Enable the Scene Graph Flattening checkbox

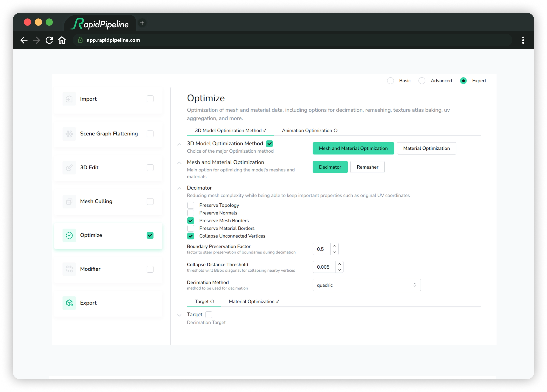pyautogui.click(x=150, y=134)
